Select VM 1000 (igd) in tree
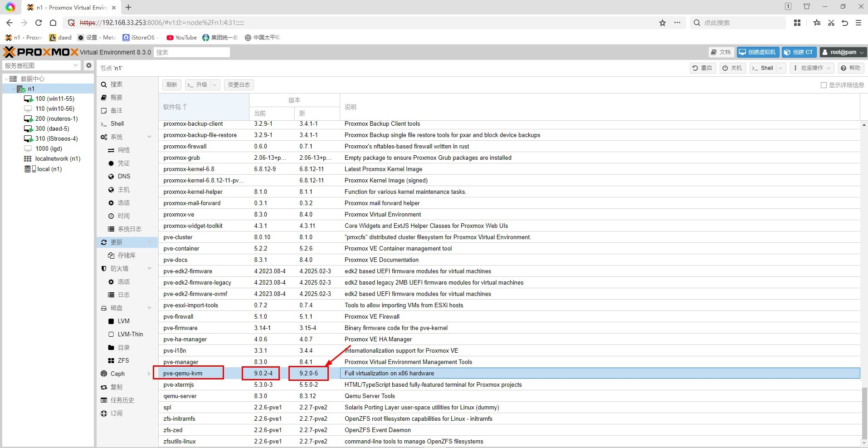 tap(49, 148)
